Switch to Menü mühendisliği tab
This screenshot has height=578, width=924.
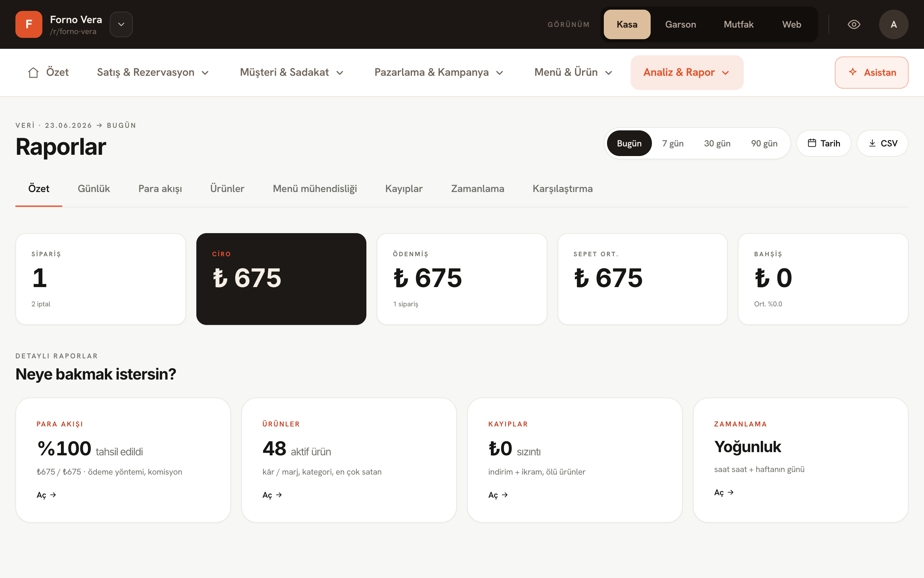tap(315, 189)
